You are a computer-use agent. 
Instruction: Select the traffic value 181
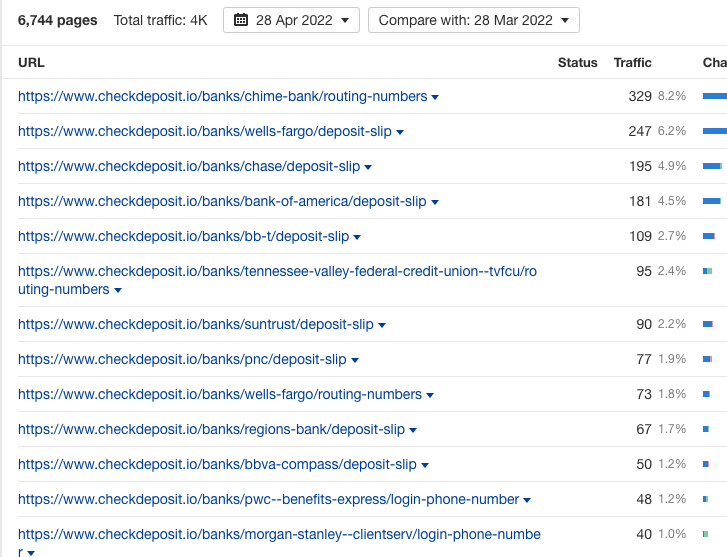click(640, 201)
